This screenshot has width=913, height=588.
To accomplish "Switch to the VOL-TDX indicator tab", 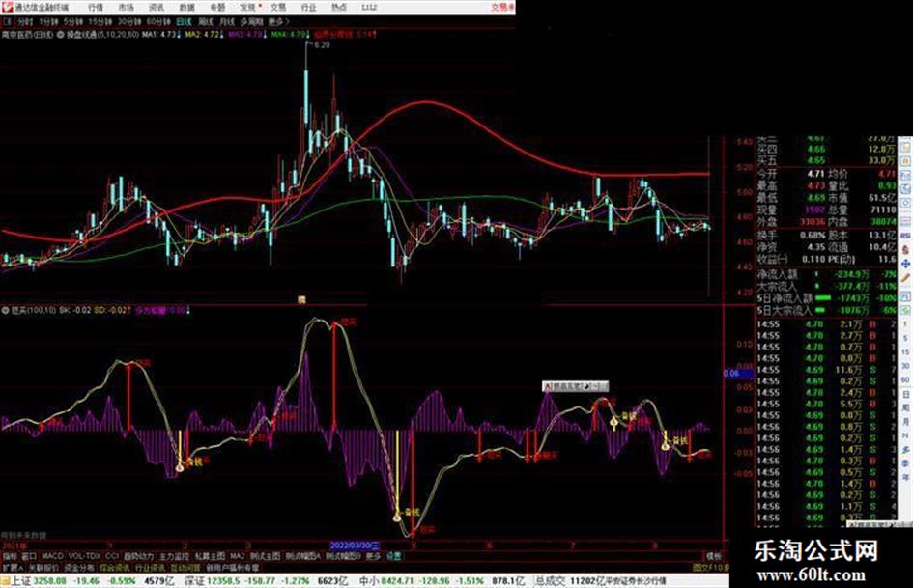I will [85, 556].
